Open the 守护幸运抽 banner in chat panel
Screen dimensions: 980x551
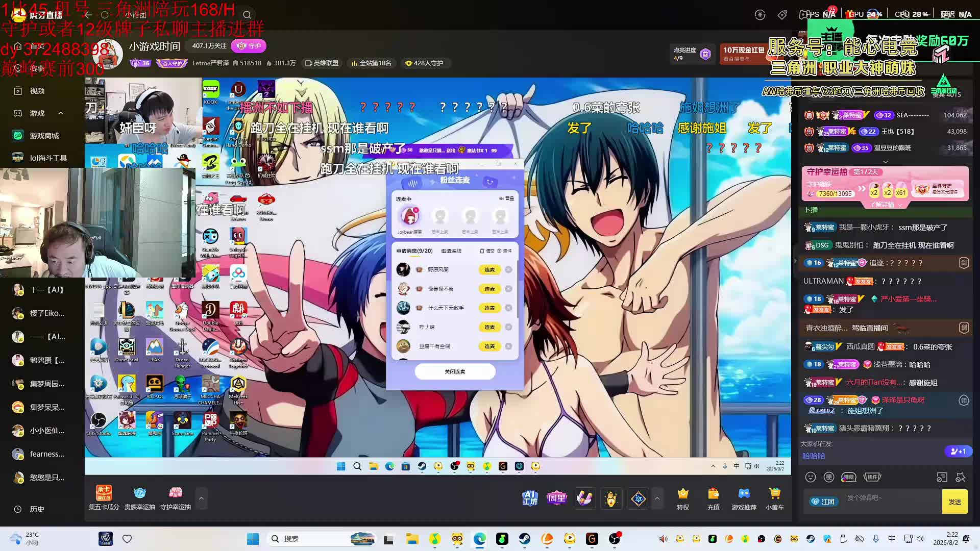(x=885, y=184)
